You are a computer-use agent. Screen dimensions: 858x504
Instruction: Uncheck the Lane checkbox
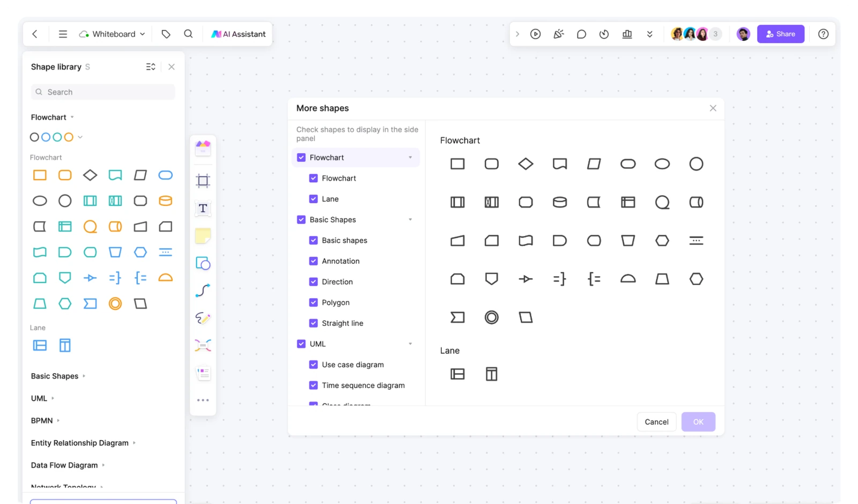pos(313,199)
